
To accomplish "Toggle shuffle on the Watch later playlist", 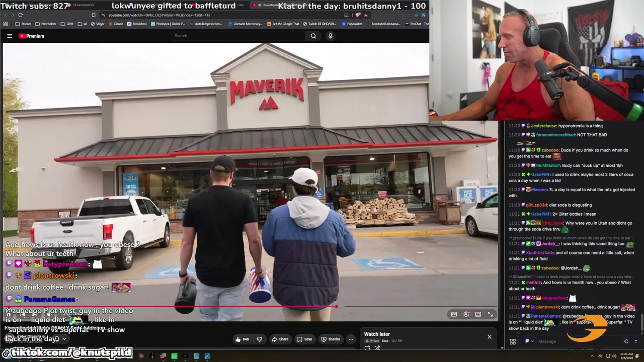I will click(x=377, y=348).
